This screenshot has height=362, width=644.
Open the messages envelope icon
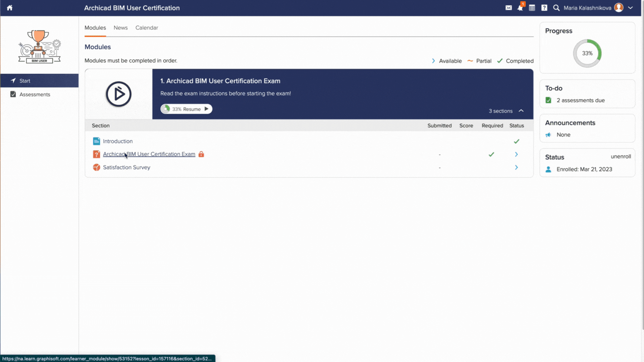click(509, 8)
